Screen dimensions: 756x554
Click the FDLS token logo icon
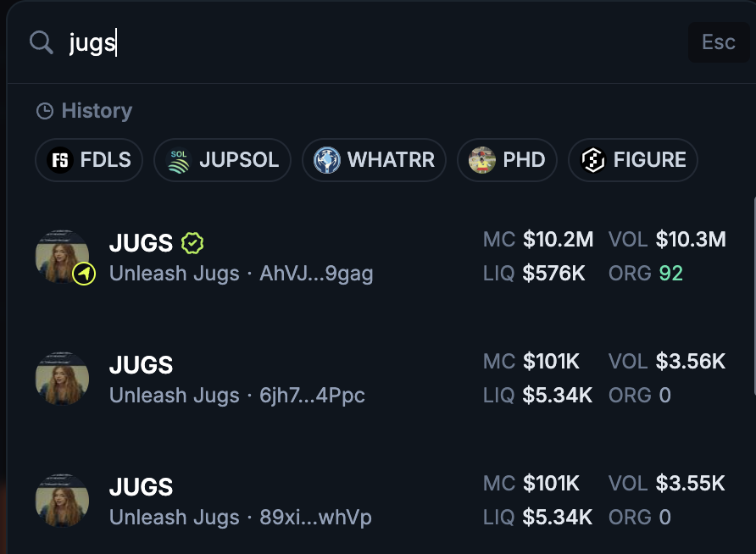(x=60, y=160)
